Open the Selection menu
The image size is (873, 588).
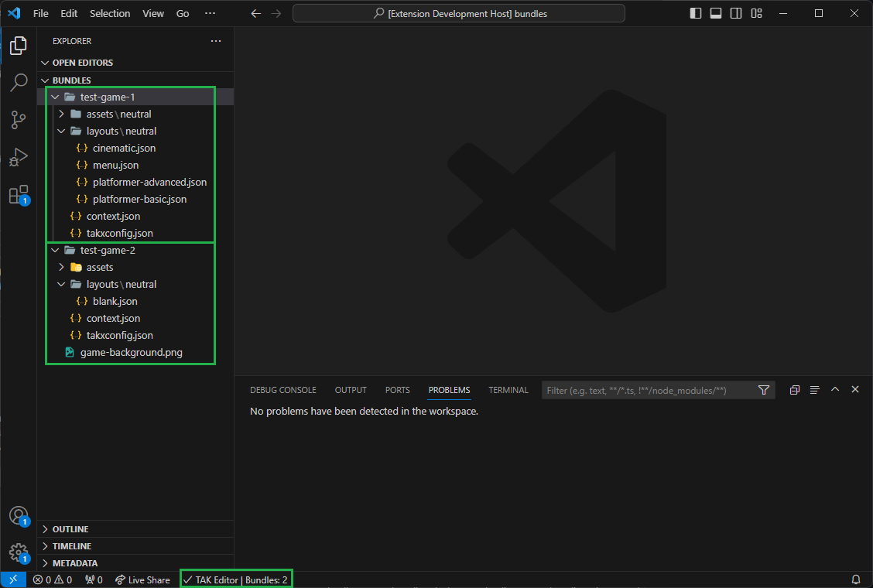click(x=110, y=13)
